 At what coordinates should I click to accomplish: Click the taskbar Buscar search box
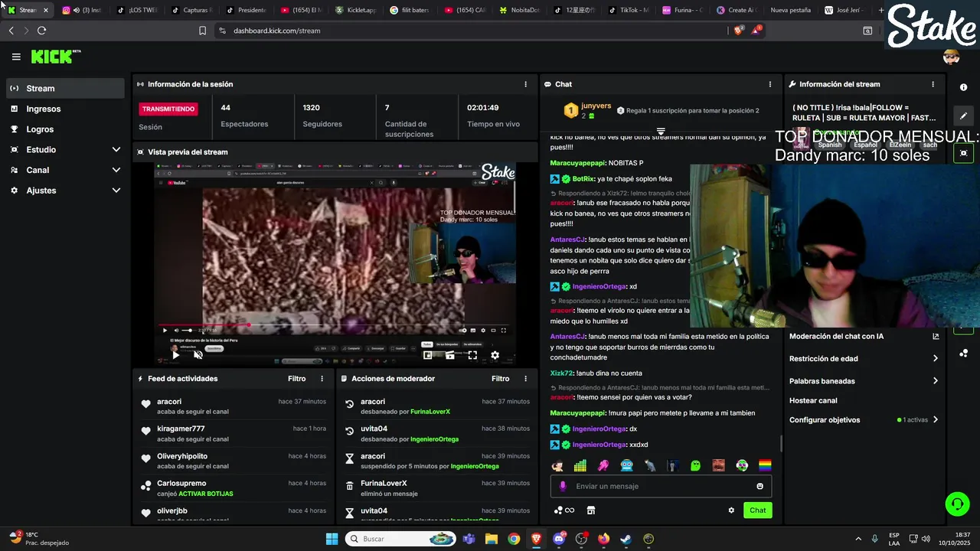point(401,539)
